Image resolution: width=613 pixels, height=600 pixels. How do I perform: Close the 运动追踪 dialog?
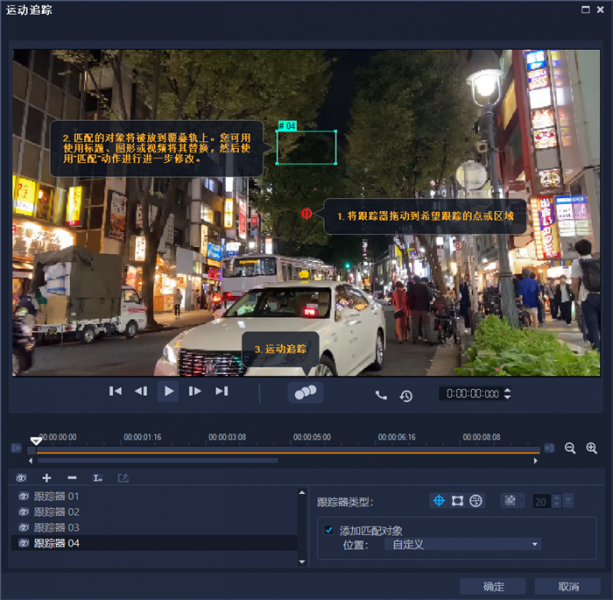(x=600, y=9)
